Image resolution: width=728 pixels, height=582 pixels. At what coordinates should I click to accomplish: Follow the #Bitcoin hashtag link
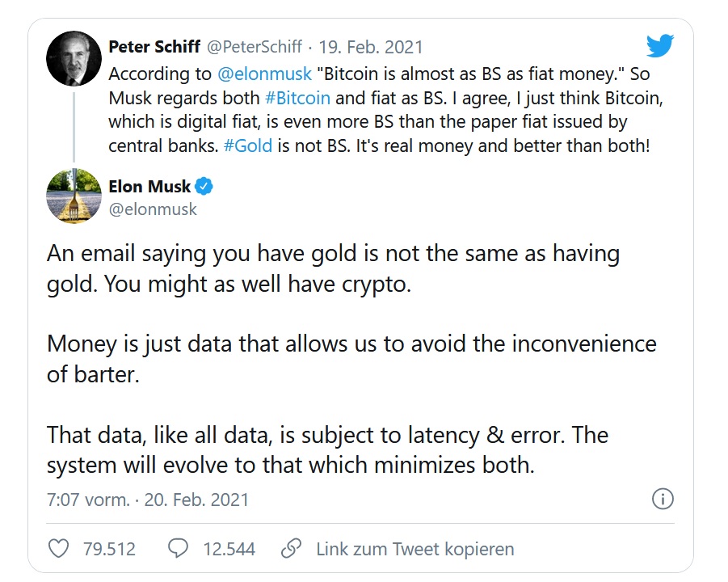297,98
